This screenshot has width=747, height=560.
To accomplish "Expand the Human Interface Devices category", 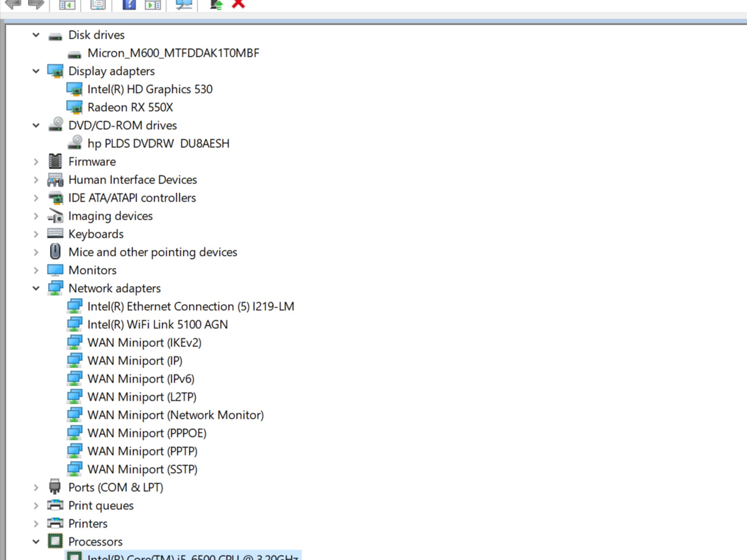I will pos(36,180).
